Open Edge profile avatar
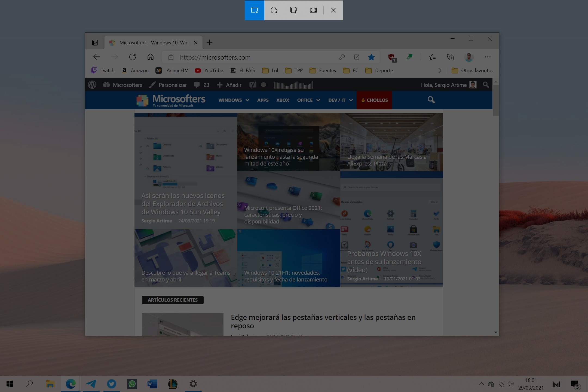588x392 pixels. click(x=469, y=57)
